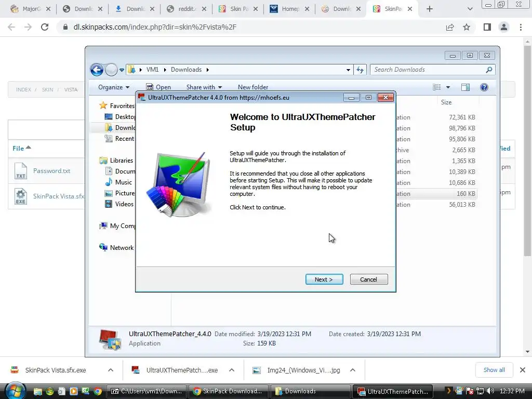Toggle the preview pane icon
532x399 pixels.
click(x=465, y=87)
